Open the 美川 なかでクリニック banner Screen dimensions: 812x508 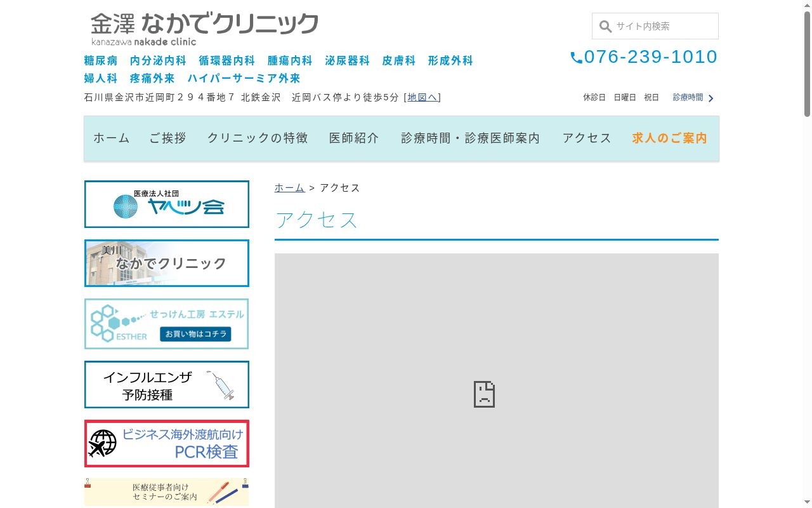(167, 263)
